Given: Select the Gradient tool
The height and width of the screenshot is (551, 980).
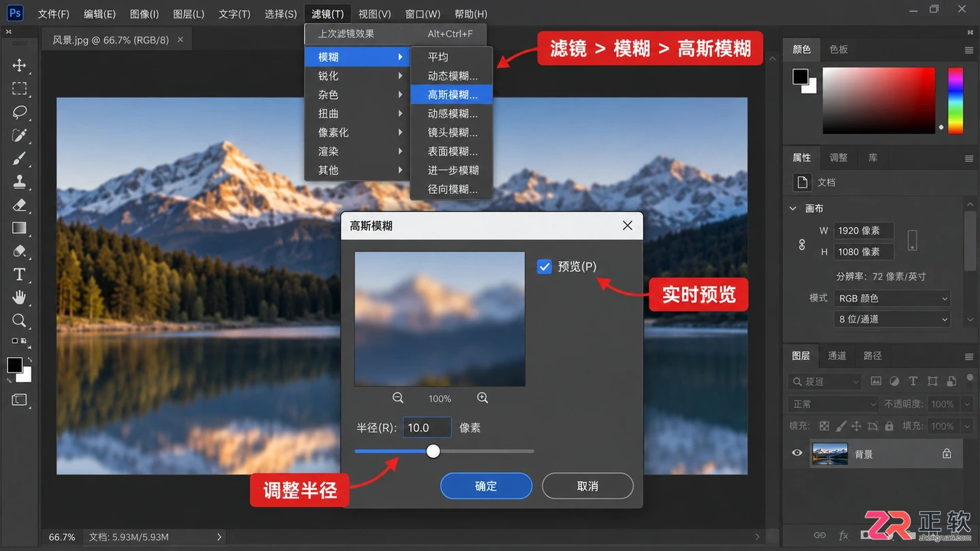Looking at the screenshot, I should [x=19, y=228].
